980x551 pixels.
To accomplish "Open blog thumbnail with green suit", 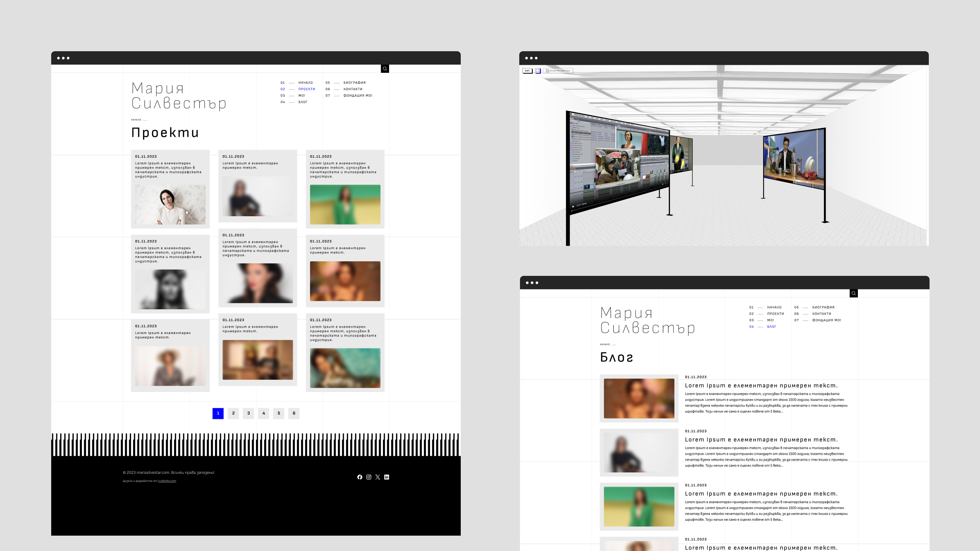I will tap(639, 506).
